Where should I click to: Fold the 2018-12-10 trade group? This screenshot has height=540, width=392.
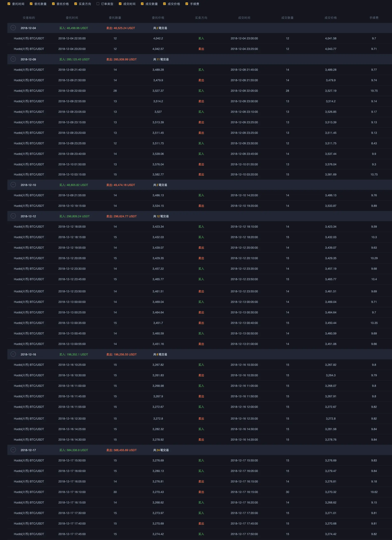pos(13,185)
